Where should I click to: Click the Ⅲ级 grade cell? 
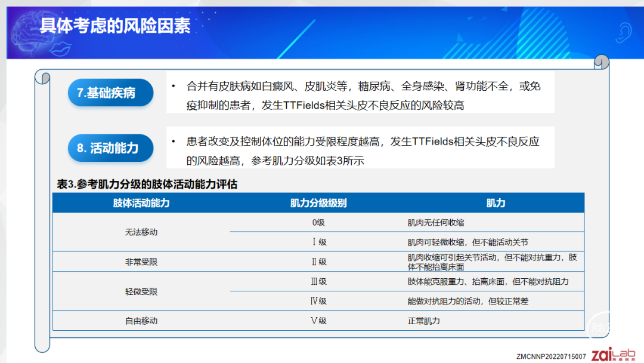tap(318, 282)
